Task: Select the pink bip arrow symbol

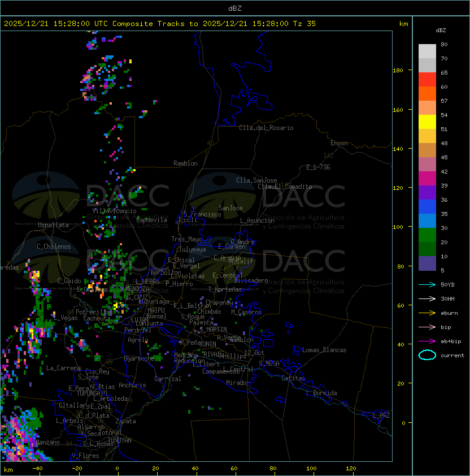Action: [x=427, y=327]
